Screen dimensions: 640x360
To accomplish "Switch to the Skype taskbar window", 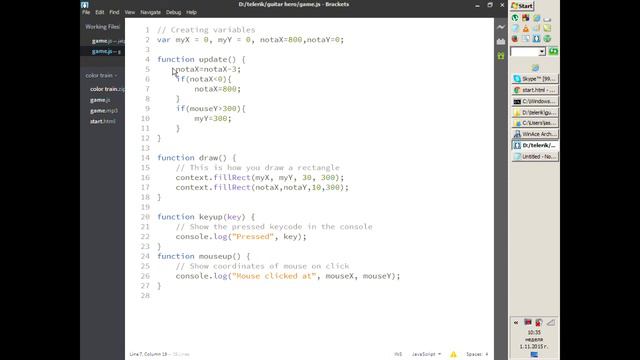I will [x=535, y=79].
